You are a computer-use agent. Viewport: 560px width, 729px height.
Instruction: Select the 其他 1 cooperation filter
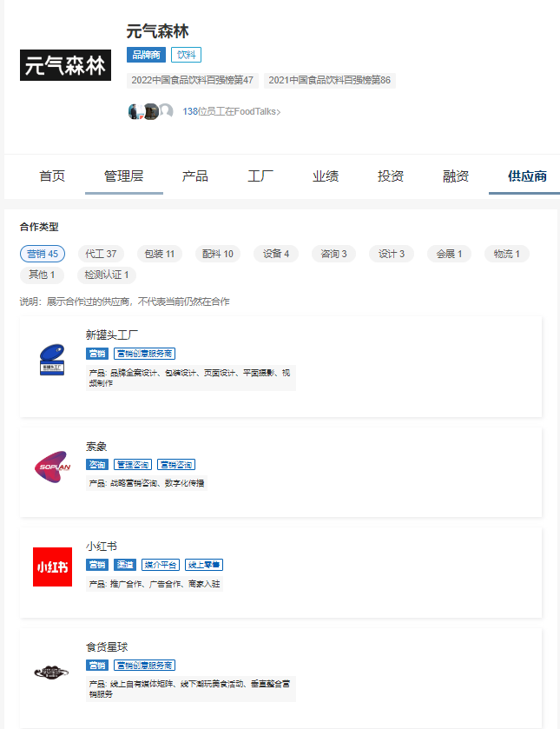[x=42, y=275]
